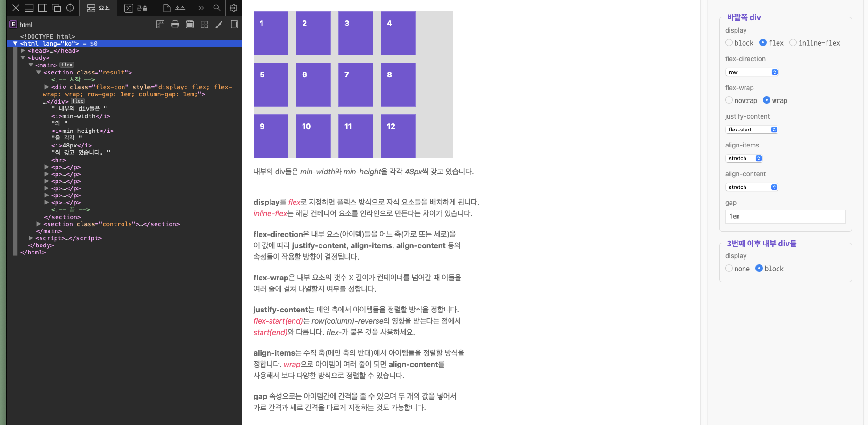The image size is (868, 425).
Task: Expand the script node in the DOM tree
Action: click(x=31, y=238)
